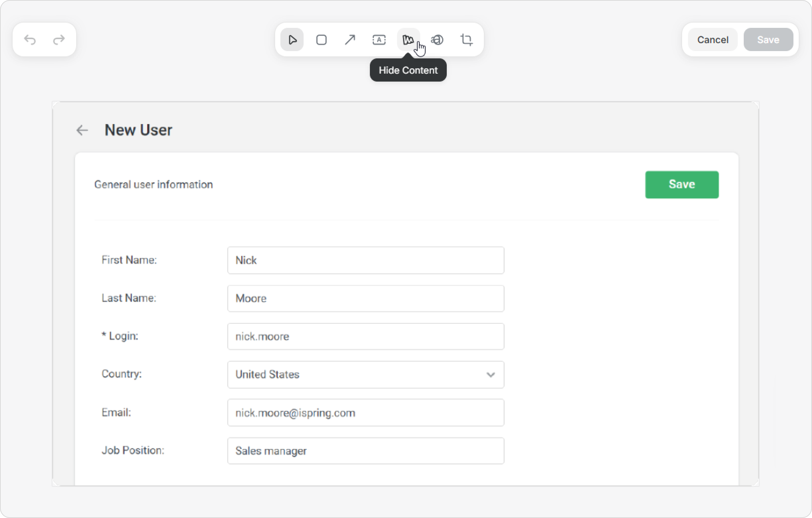Select the Email input field
812x518 pixels.
coord(366,413)
